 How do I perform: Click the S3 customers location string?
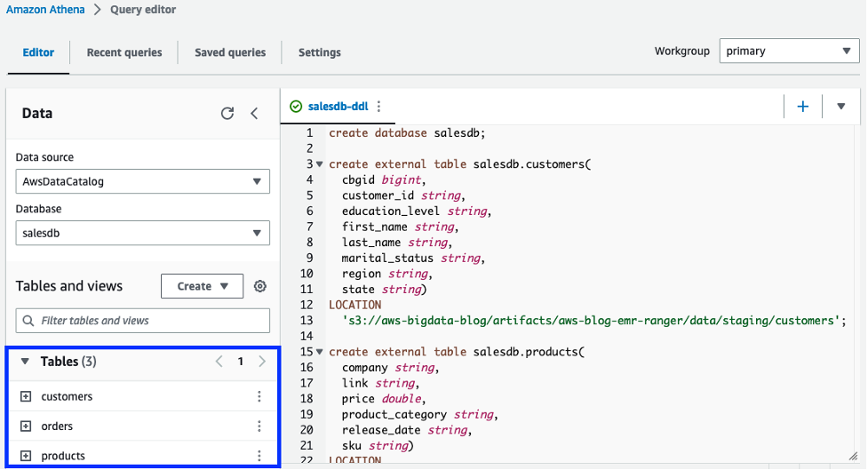[591, 321]
